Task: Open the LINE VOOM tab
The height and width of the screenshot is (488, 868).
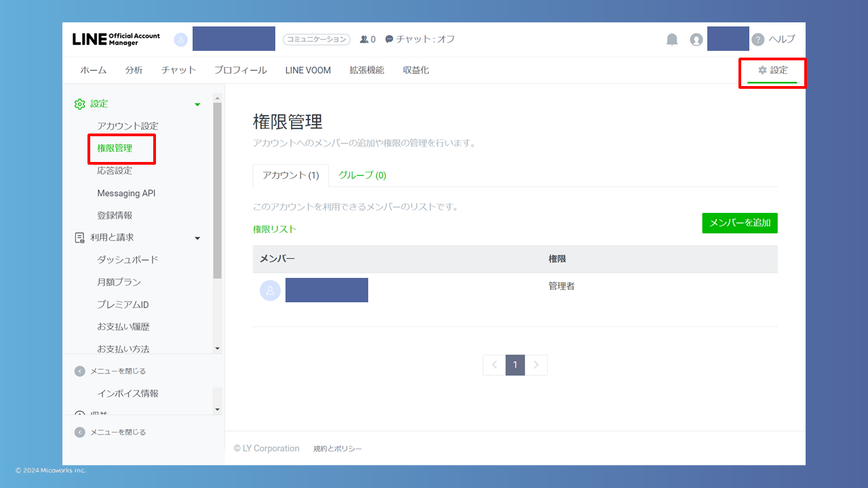Action: point(308,70)
